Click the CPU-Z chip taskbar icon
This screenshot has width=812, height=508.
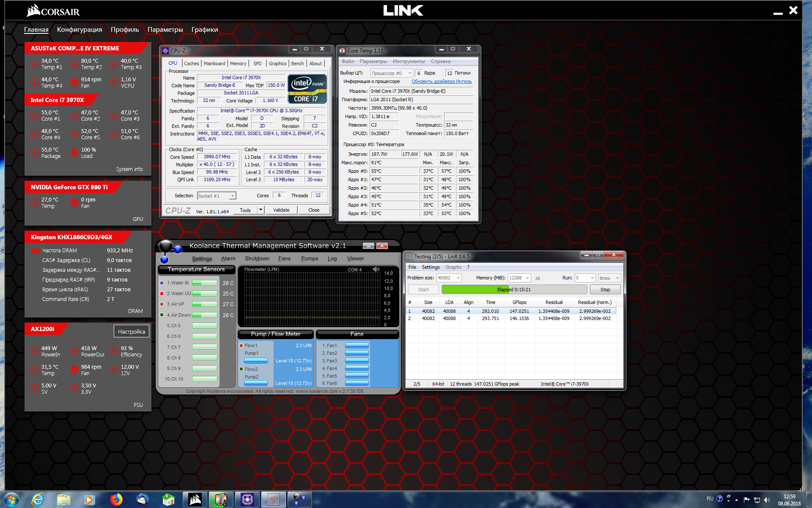247,500
